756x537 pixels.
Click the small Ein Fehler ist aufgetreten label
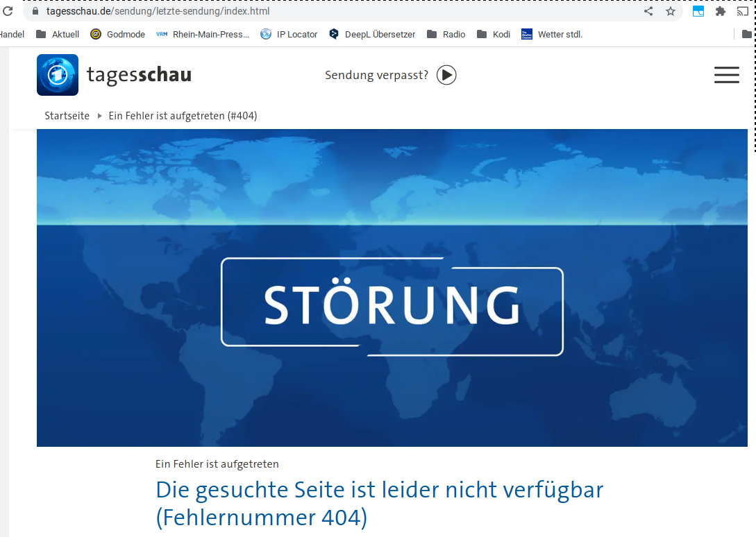pyautogui.click(x=217, y=464)
